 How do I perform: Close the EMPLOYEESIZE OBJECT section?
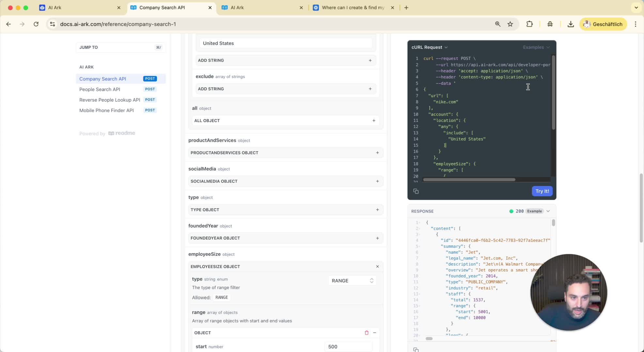[x=377, y=267]
